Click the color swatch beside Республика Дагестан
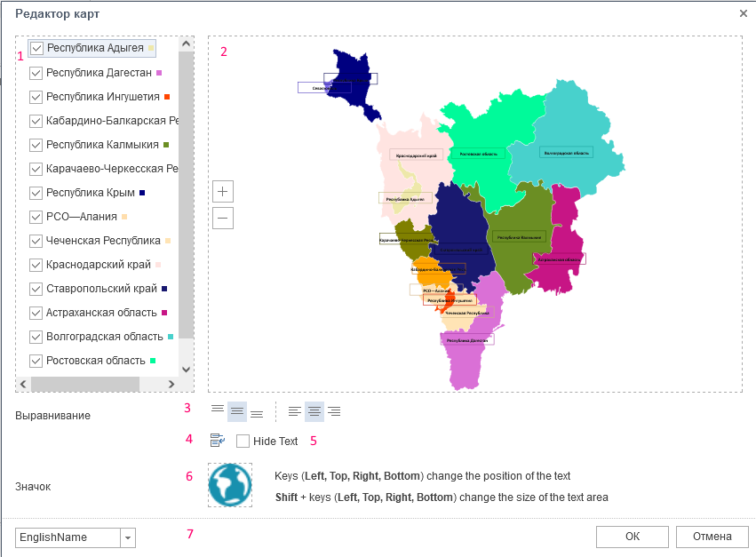This screenshot has width=756, height=557. (159, 73)
